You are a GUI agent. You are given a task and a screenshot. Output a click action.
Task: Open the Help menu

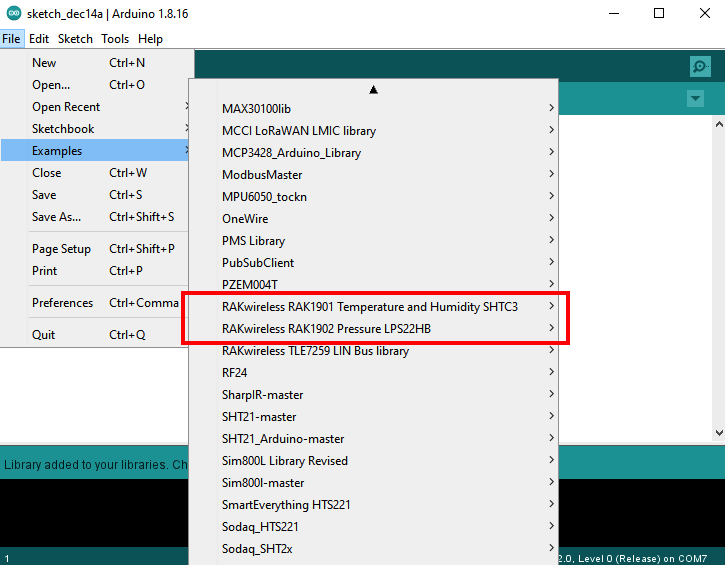(150, 39)
